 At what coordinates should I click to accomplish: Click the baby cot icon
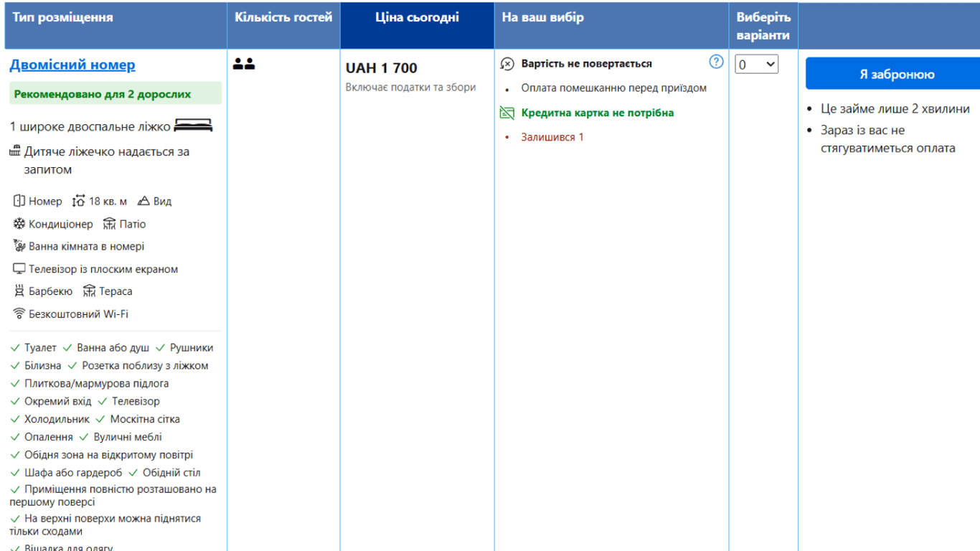[x=15, y=151]
